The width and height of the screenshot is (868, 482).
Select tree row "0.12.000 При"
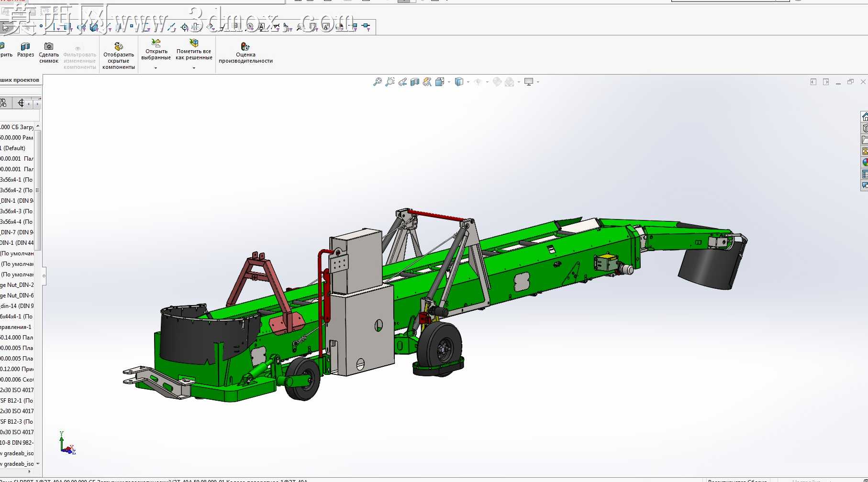(17, 369)
